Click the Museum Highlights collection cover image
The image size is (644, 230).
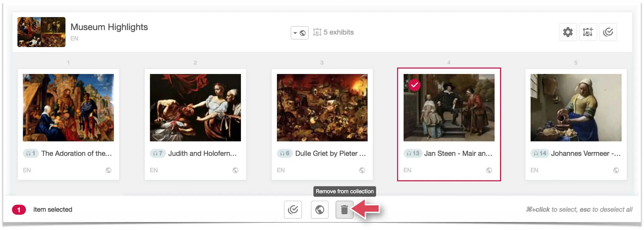tap(41, 32)
